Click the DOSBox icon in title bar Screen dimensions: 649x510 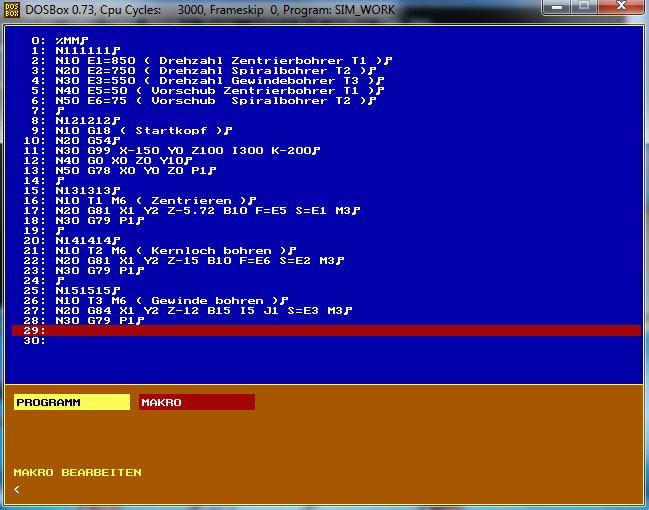coord(12,10)
